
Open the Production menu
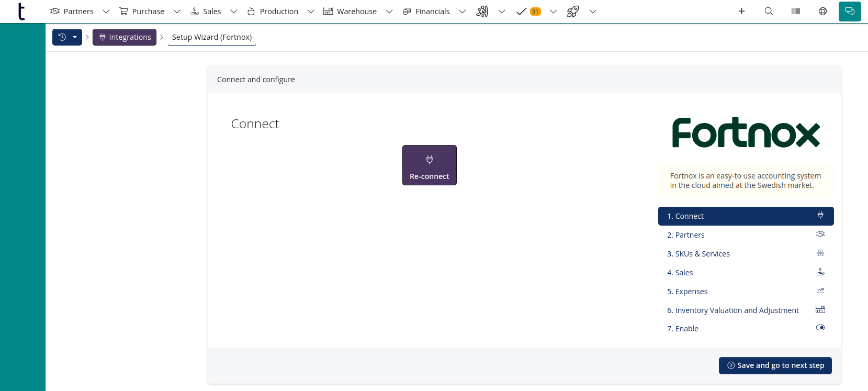[273, 12]
